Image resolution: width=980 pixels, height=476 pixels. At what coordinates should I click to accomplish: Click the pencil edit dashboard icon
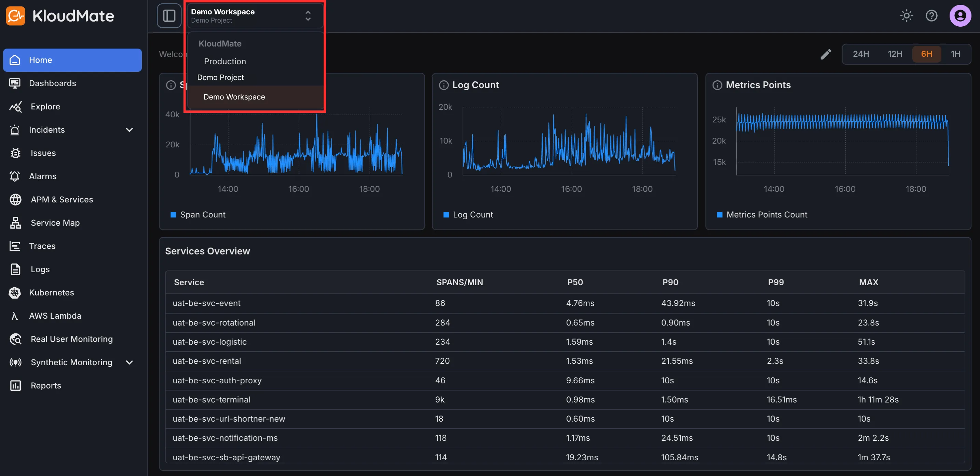pyautogui.click(x=826, y=54)
